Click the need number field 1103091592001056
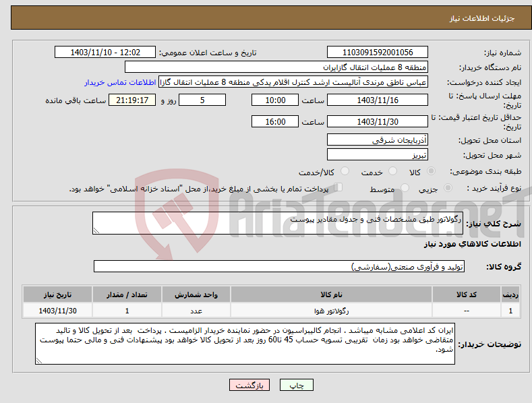 [x=378, y=53]
